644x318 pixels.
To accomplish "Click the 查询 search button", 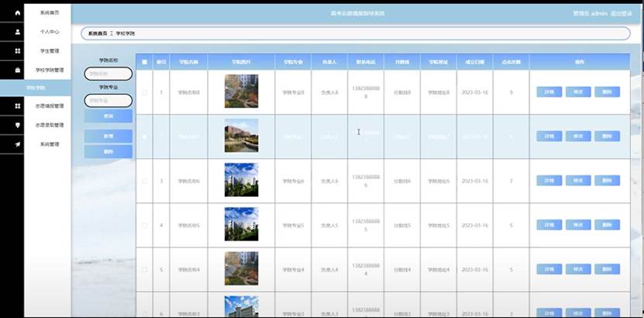I will click(x=108, y=116).
